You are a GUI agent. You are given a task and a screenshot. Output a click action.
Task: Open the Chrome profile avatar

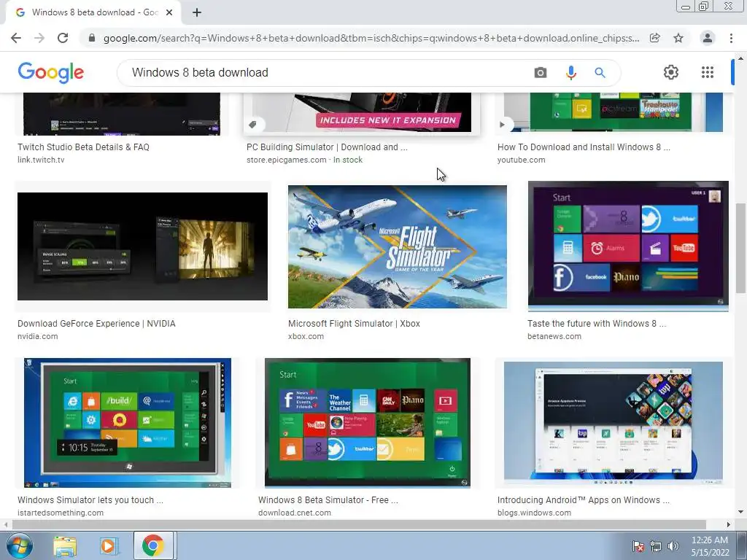[708, 38]
